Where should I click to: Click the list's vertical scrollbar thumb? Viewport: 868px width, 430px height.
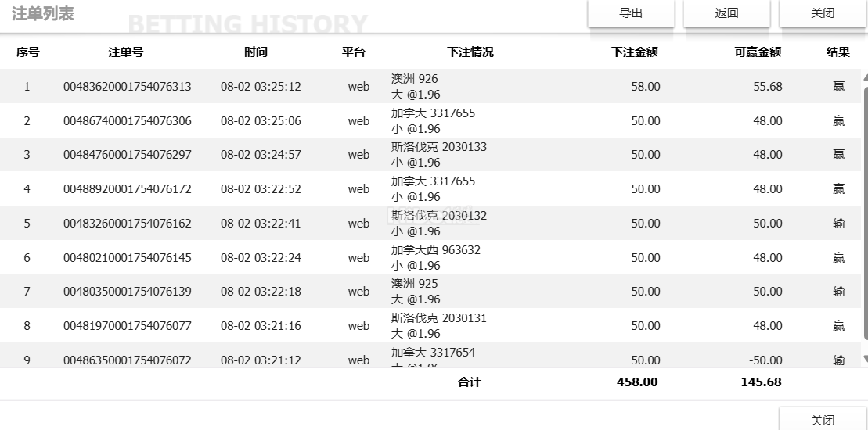point(864,211)
